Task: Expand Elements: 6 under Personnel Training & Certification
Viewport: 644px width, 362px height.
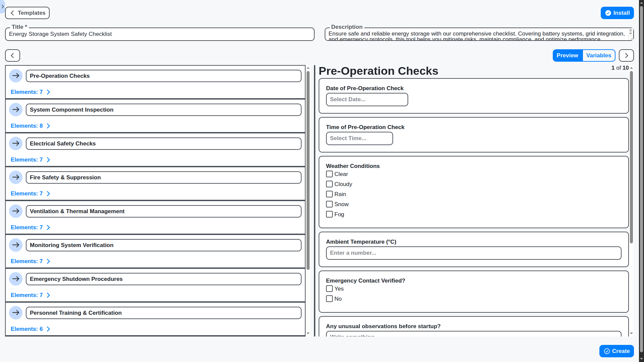Action: tap(30, 329)
